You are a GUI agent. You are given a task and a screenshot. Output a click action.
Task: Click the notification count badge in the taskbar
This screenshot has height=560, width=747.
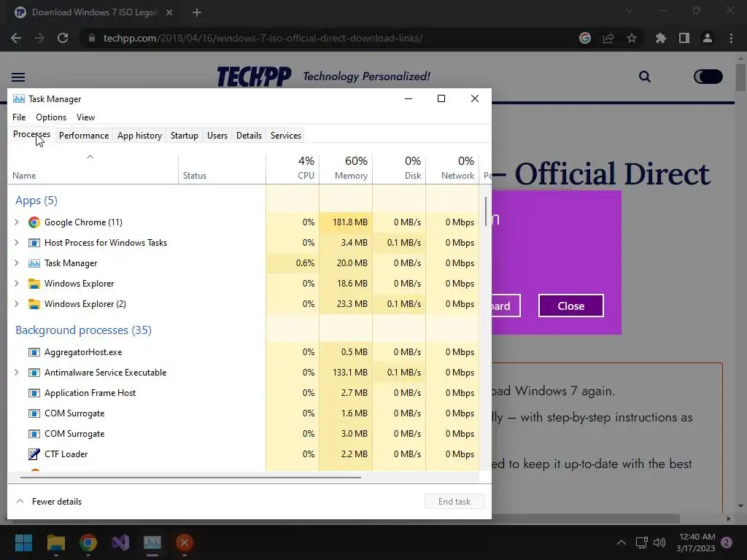click(727, 542)
